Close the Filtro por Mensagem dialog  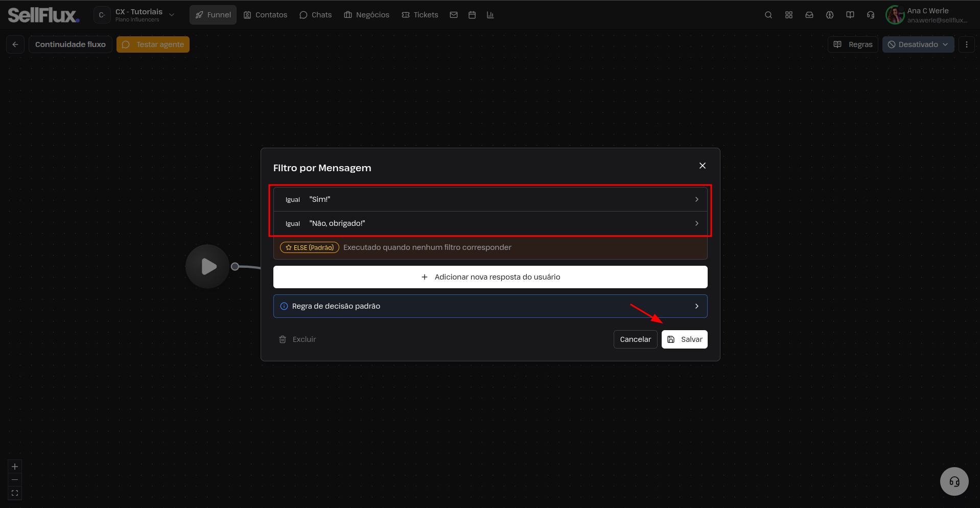[703, 166]
